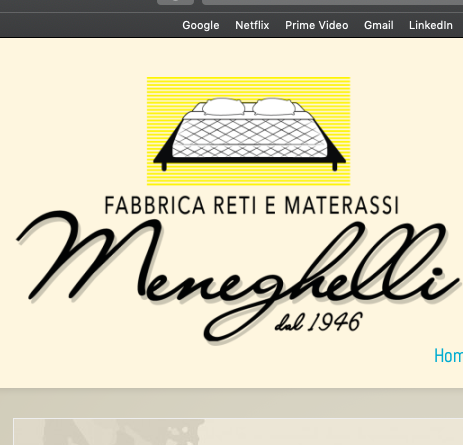
Task: Open the Prime Video bookmark
Action: pyautogui.click(x=316, y=25)
